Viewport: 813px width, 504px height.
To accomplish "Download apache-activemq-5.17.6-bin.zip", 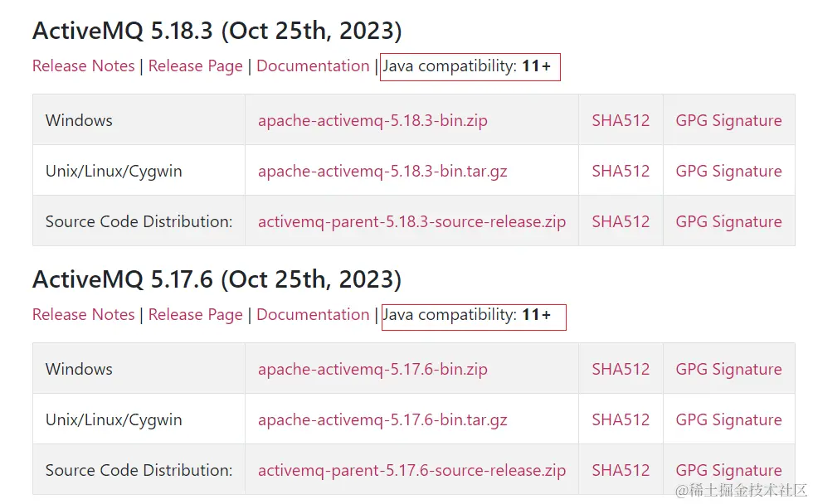I will coord(372,369).
